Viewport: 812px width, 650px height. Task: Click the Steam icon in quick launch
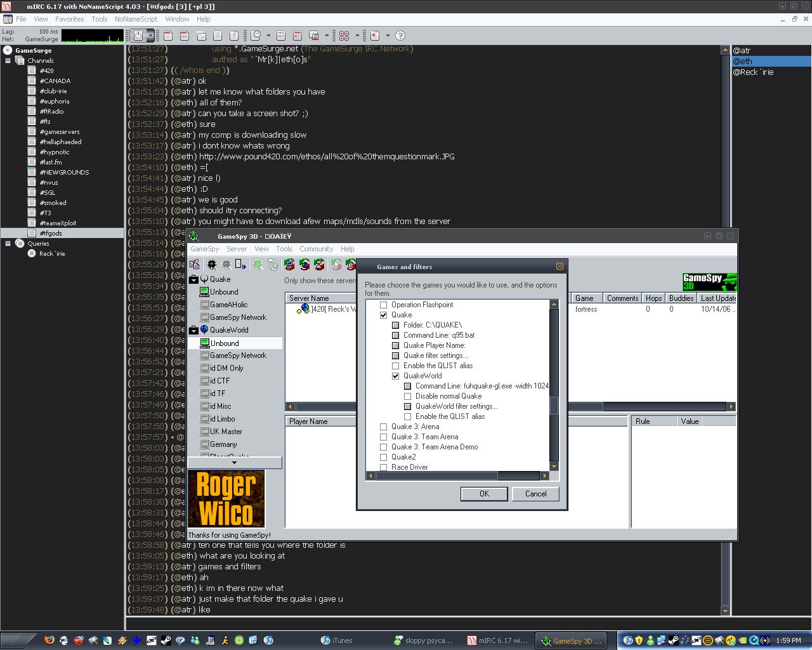(166, 640)
